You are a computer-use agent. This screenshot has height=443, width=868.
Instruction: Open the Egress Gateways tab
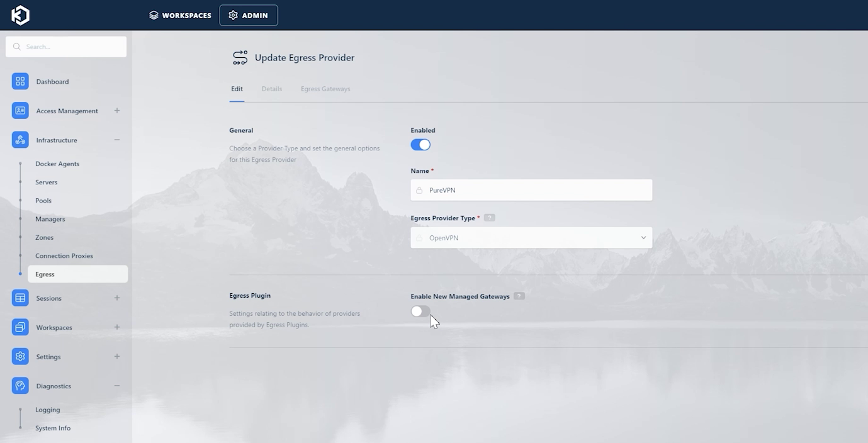click(325, 89)
